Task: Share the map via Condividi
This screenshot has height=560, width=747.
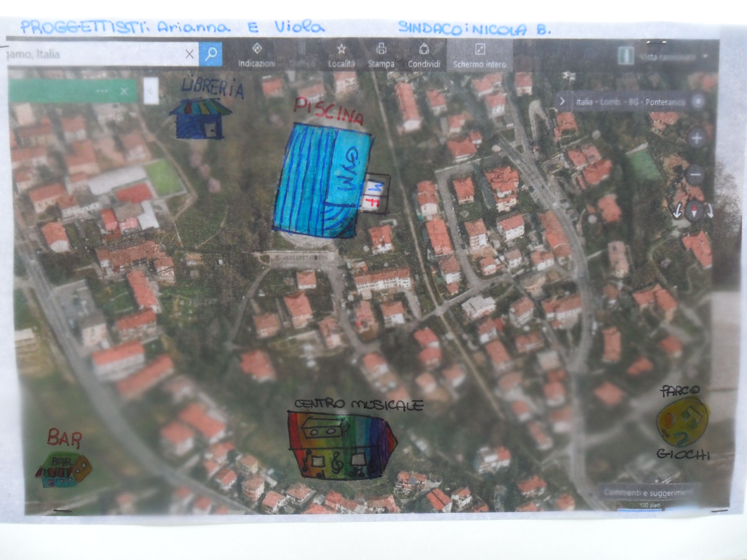Action: pyautogui.click(x=424, y=56)
